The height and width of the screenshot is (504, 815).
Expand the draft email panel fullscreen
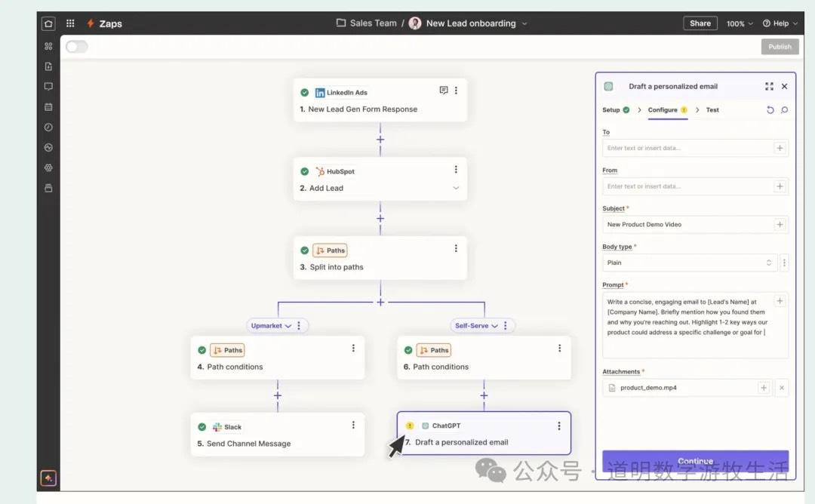pyautogui.click(x=769, y=87)
